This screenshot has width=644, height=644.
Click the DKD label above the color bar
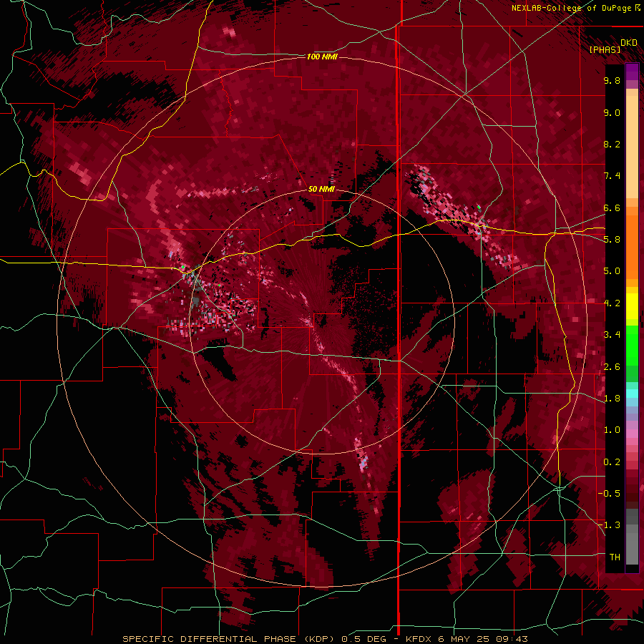(628, 43)
